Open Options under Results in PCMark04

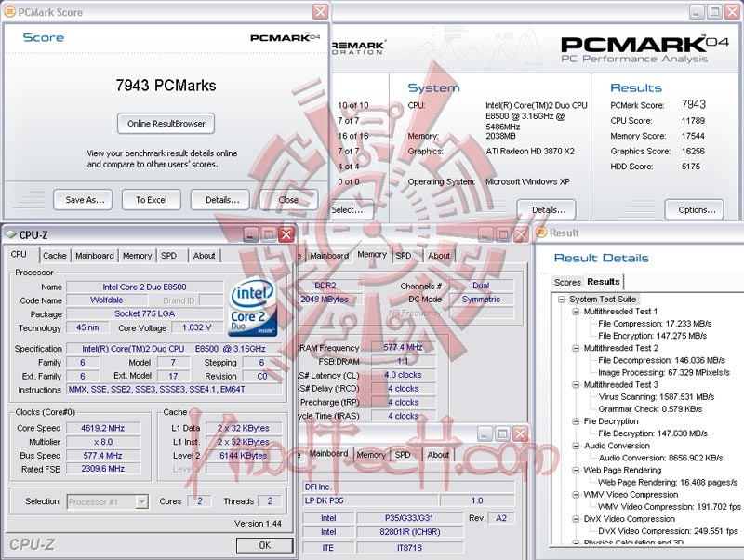pyautogui.click(x=694, y=209)
